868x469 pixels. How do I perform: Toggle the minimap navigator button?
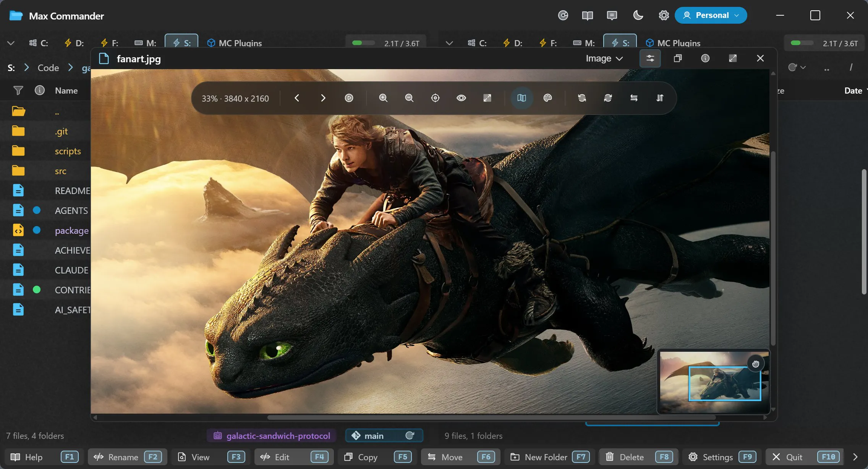(x=521, y=98)
